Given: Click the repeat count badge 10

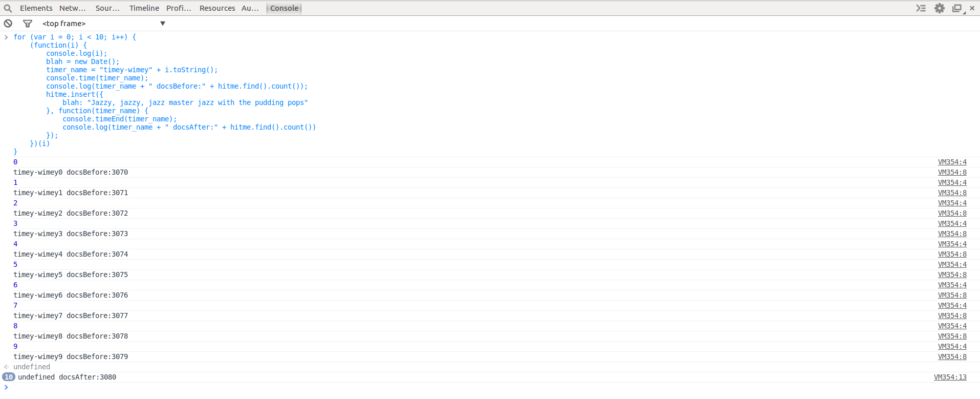Looking at the screenshot, I should (9, 377).
